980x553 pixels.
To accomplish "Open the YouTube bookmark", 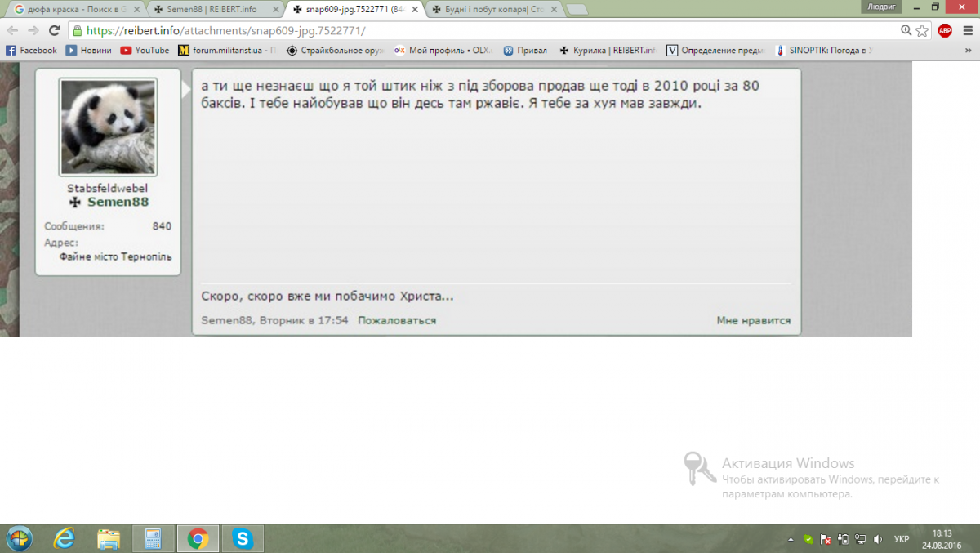I will [x=145, y=50].
